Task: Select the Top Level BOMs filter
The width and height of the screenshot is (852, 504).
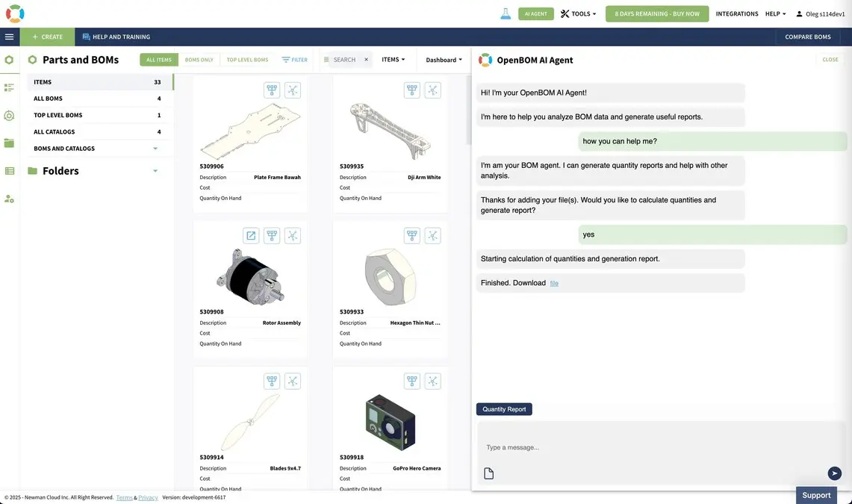Action: click(x=247, y=60)
